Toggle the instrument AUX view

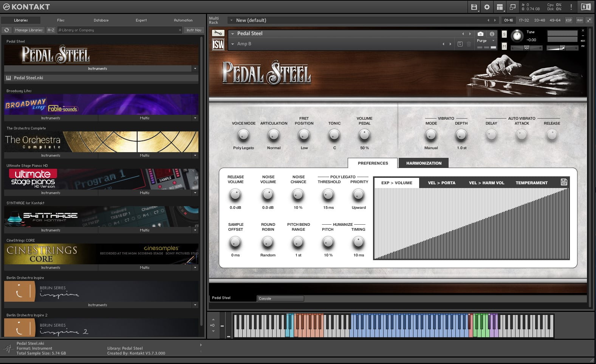(583, 41)
